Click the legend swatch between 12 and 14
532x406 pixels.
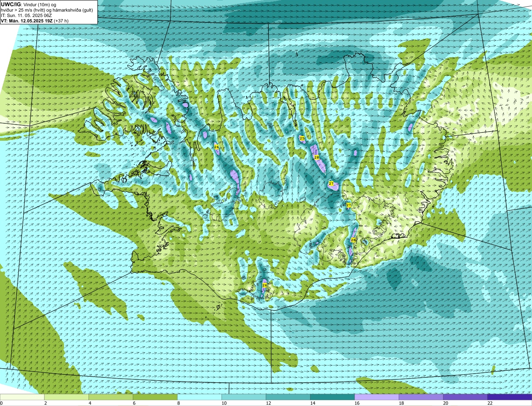288,397
